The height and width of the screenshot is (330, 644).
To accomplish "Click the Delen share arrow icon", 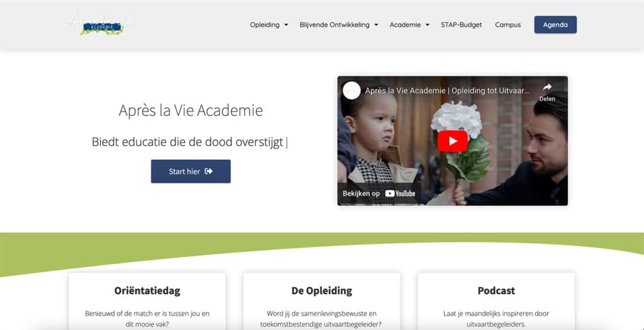I will [547, 88].
